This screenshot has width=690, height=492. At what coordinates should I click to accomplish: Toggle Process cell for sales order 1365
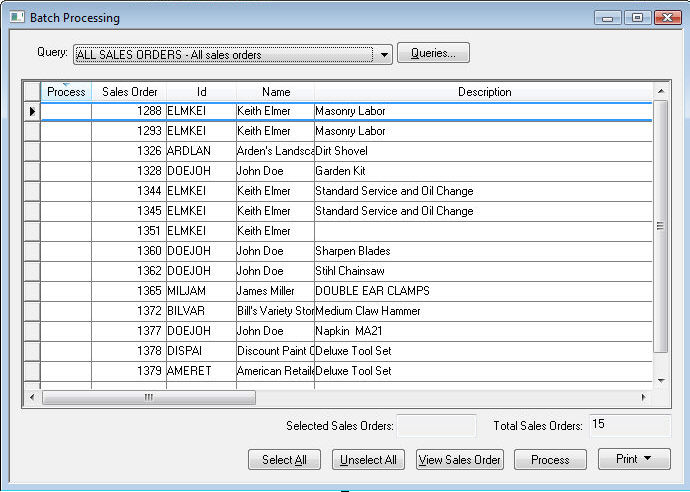click(66, 291)
